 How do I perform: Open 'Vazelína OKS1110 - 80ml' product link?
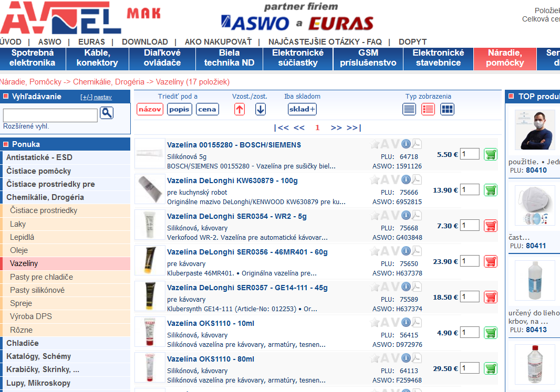(211, 359)
